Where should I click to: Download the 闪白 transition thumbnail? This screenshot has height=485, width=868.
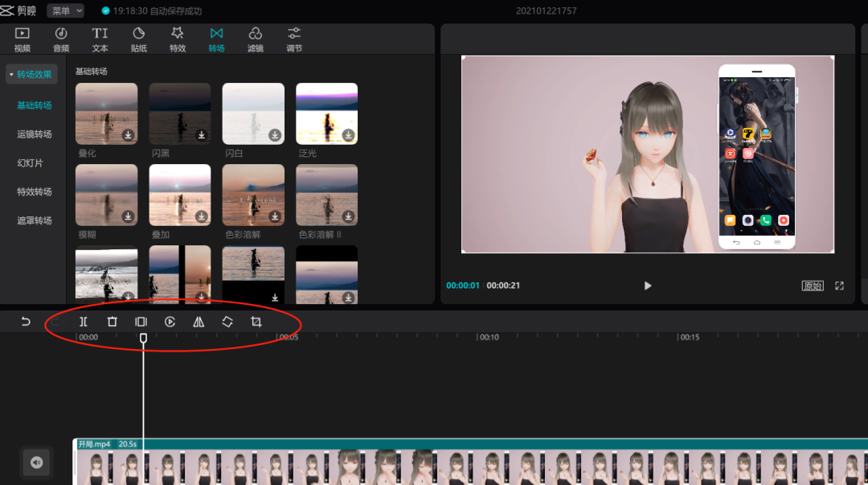(275, 134)
